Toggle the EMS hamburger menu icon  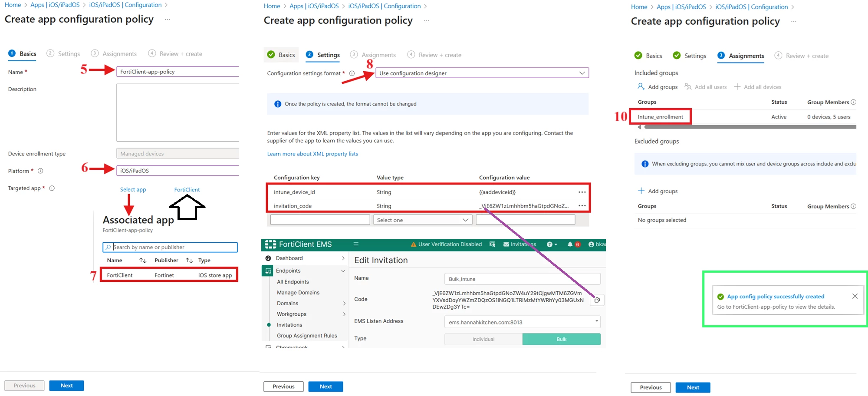click(356, 244)
